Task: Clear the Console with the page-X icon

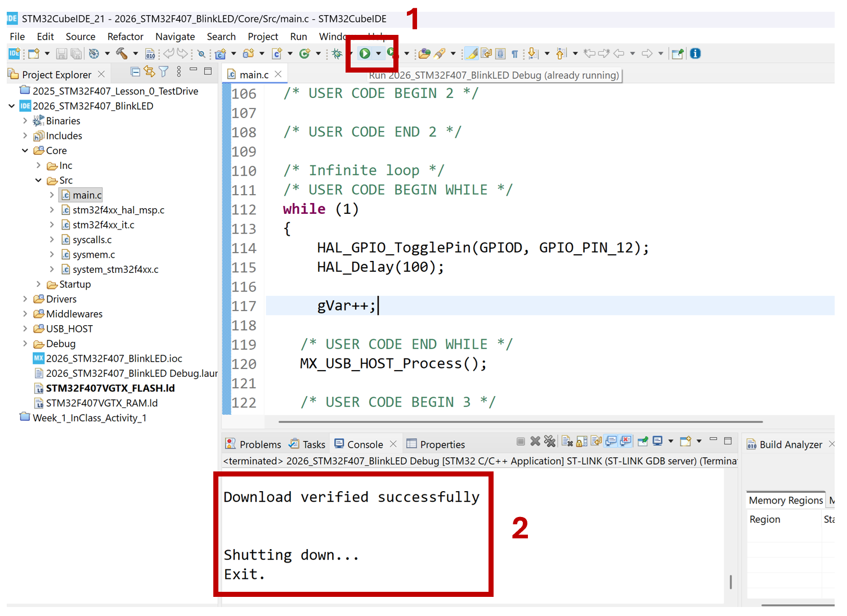Action: (567, 441)
